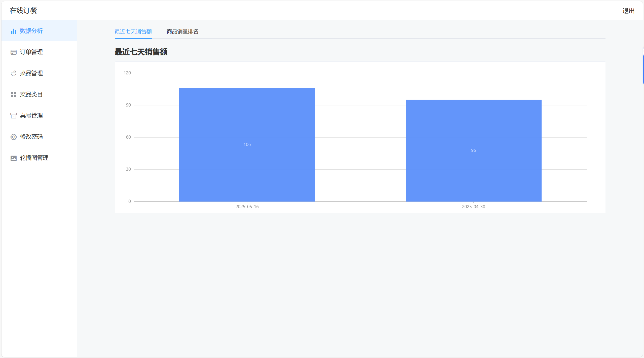644x358 pixels.
Task: Click the blue handle at right edge
Action: 643,69
